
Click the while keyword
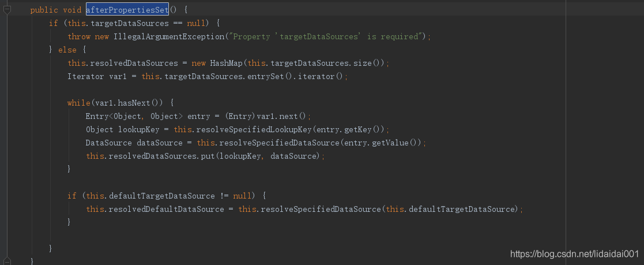click(79, 103)
